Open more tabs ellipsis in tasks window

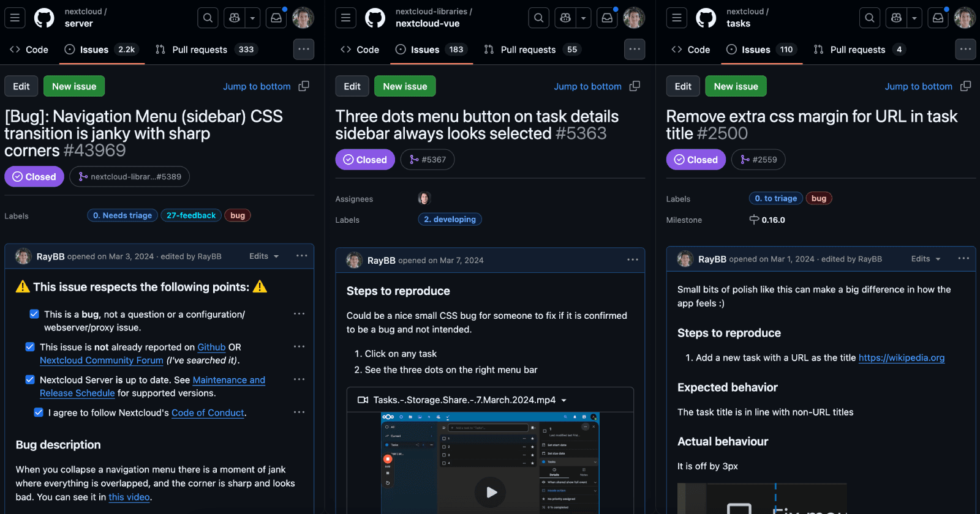[965, 49]
